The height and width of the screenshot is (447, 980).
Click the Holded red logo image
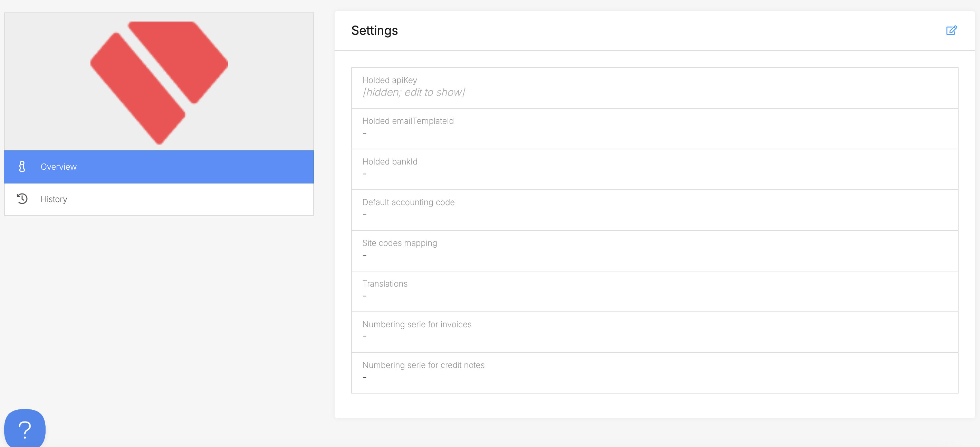pyautogui.click(x=159, y=82)
